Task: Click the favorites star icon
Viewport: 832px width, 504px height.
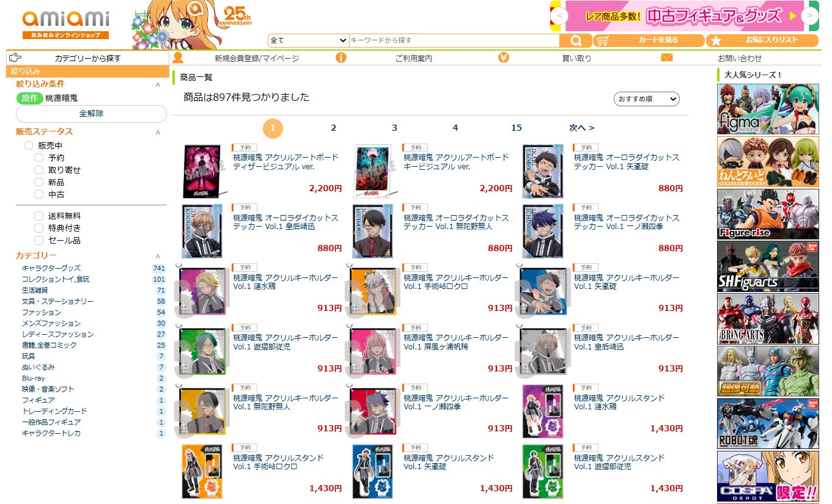Action: pyautogui.click(x=716, y=40)
